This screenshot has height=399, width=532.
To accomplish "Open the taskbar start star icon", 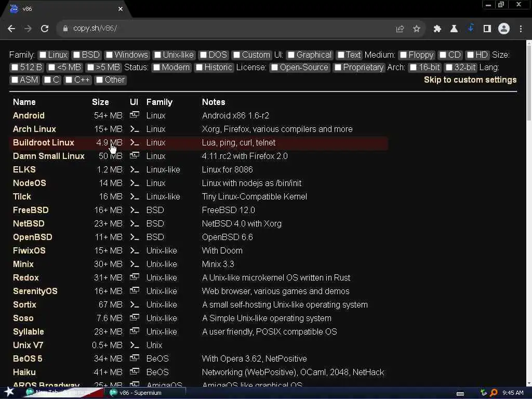I will [x=9, y=392].
